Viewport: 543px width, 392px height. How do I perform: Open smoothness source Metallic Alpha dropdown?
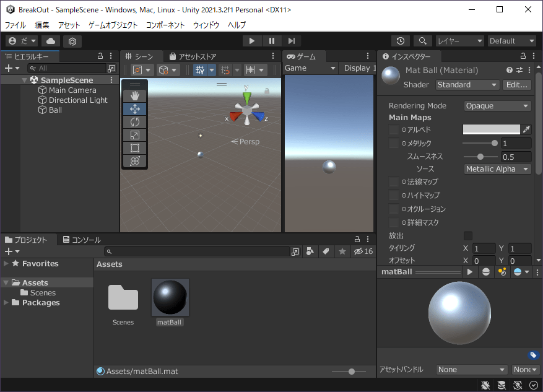pos(497,169)
